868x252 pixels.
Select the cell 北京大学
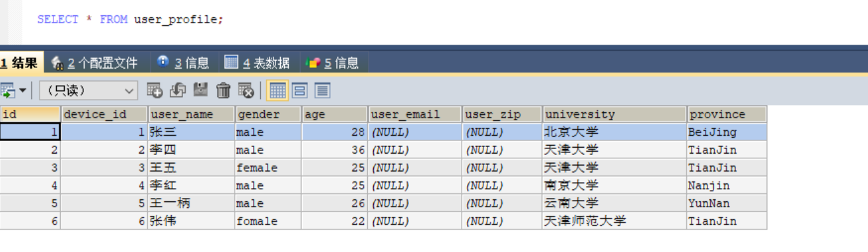[615, 132]
